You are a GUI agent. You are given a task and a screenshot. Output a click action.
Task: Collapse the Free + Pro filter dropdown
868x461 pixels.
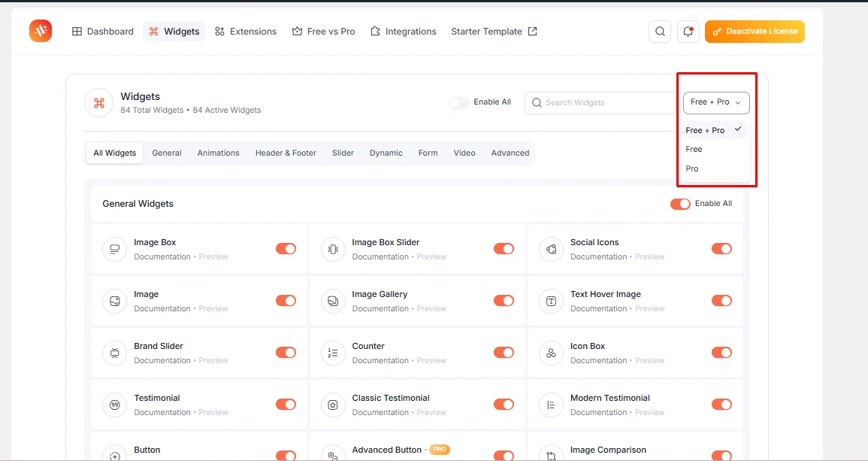tap(716, 102)
